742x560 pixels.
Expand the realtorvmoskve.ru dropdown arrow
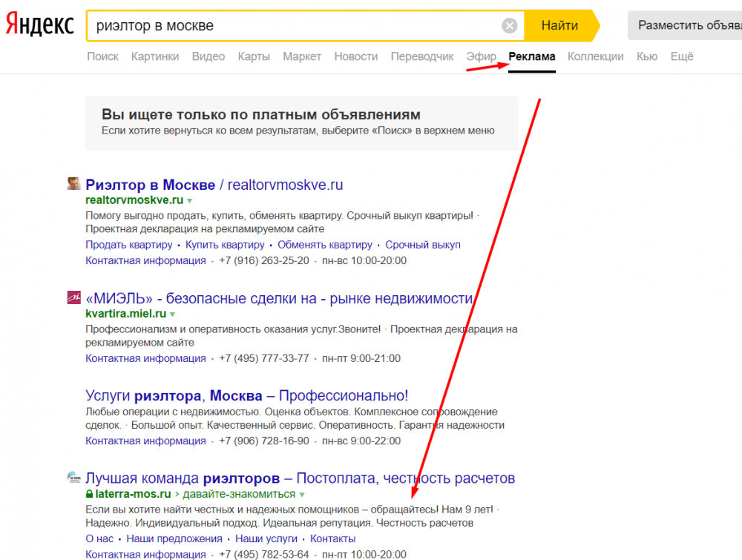(x=189, y=200)
